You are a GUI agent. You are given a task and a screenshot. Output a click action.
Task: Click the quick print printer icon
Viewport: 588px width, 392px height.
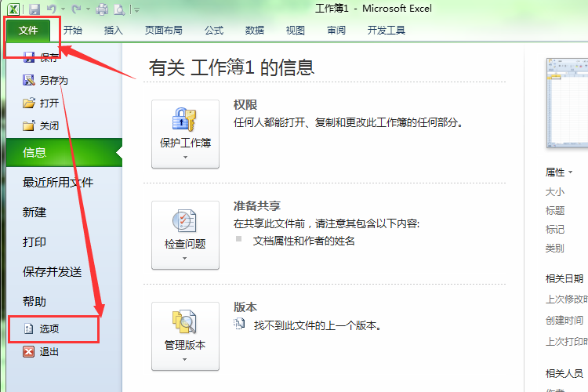(x=102, y=9)
